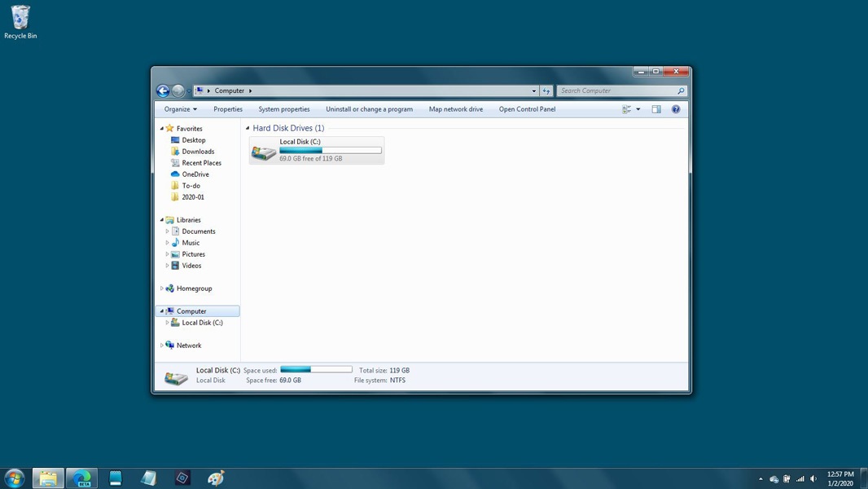Launch Edge Beta from taskbar
Viewport: 868px width, 489px height.
(82, 478)
